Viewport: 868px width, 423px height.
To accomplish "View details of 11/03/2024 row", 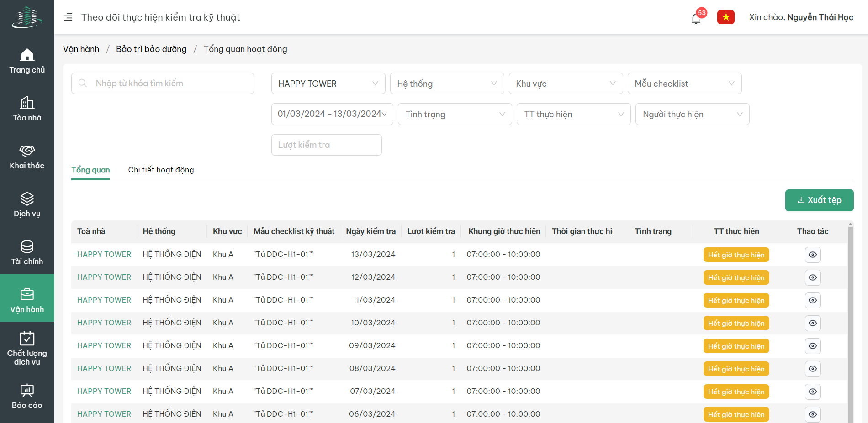I will point(813,300).
